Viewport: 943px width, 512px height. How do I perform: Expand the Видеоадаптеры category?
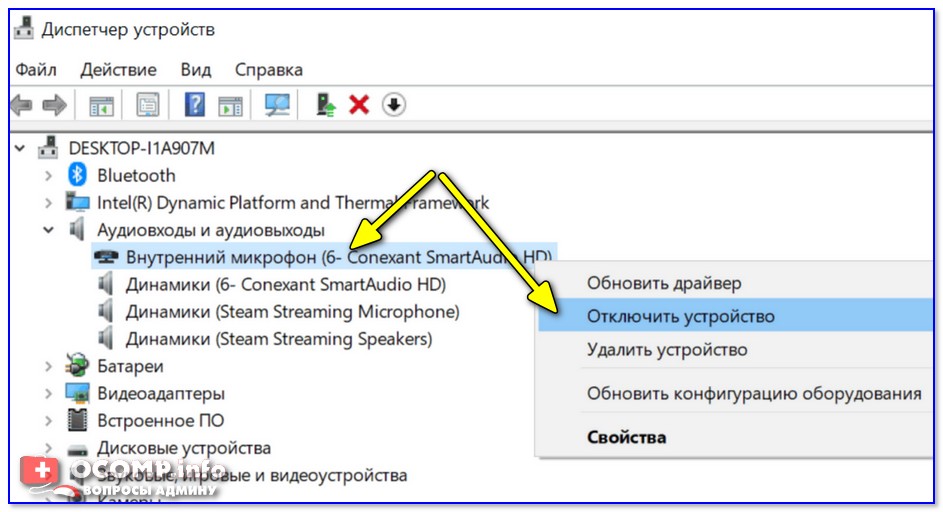[x=48, y=393]
